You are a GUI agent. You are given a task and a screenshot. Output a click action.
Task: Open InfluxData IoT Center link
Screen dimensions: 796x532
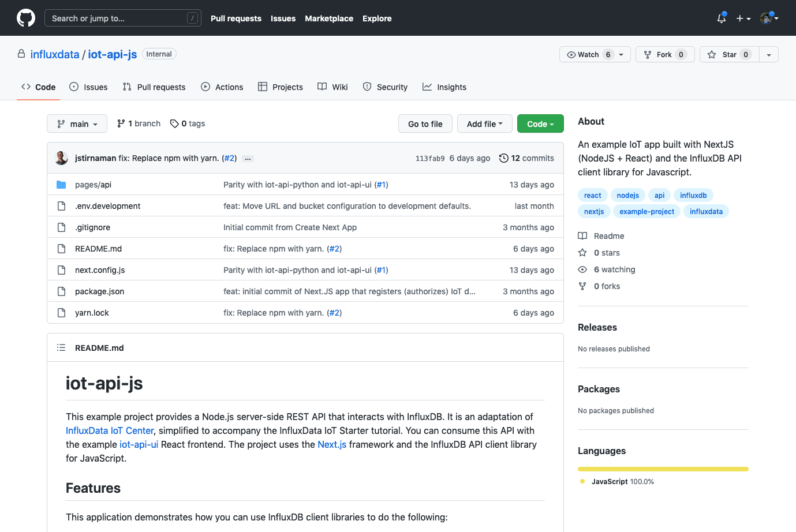(110, 430)
